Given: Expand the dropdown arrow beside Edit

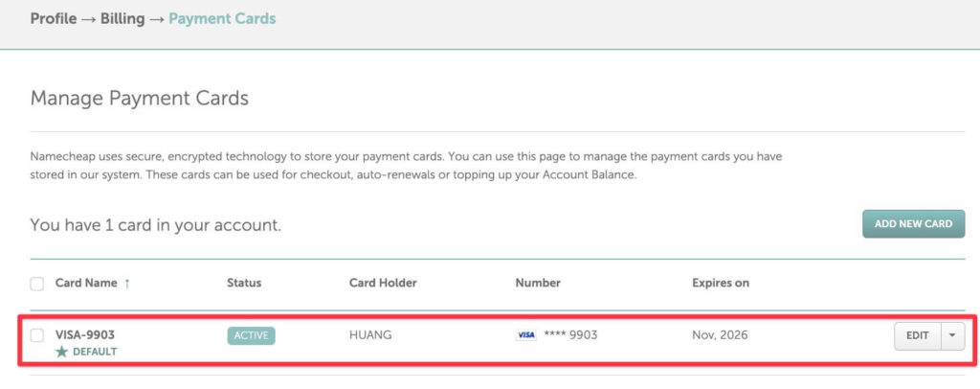Looking at the screenshot, I should coord(952,336).
